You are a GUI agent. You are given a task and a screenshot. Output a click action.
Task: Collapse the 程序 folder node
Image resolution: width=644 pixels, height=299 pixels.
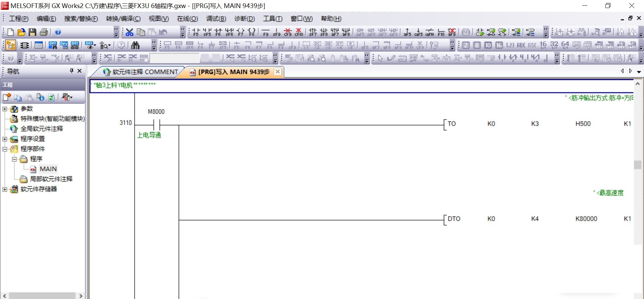tap(14, 159)
